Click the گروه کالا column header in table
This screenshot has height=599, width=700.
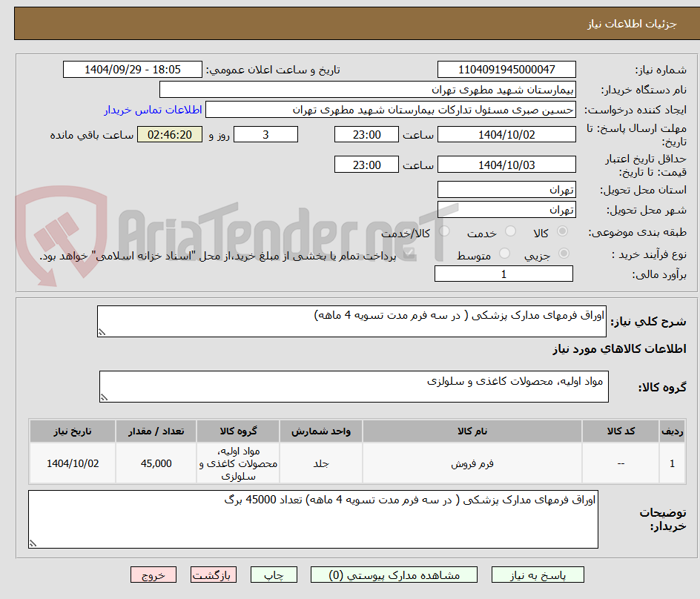click(238, 431)
